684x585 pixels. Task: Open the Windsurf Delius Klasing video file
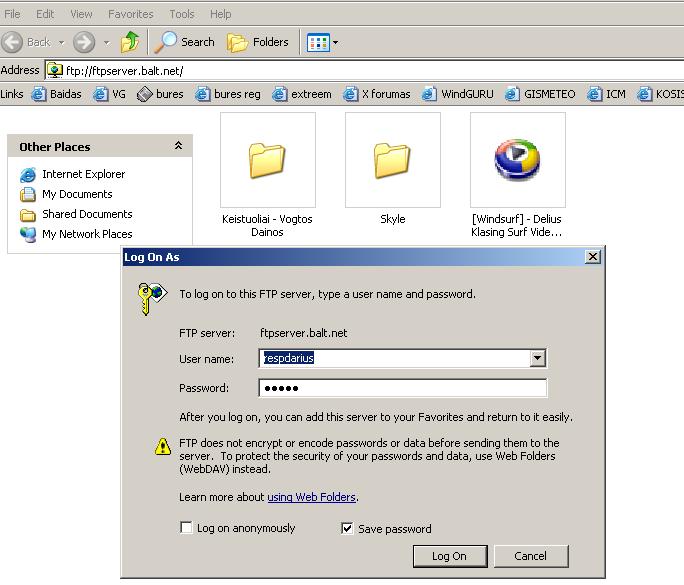pyautogui.click(x=517, y=160)
